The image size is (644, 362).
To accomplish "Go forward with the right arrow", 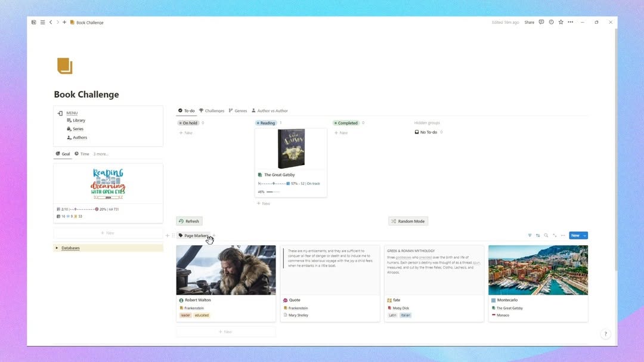I will (x=57, y=22).
